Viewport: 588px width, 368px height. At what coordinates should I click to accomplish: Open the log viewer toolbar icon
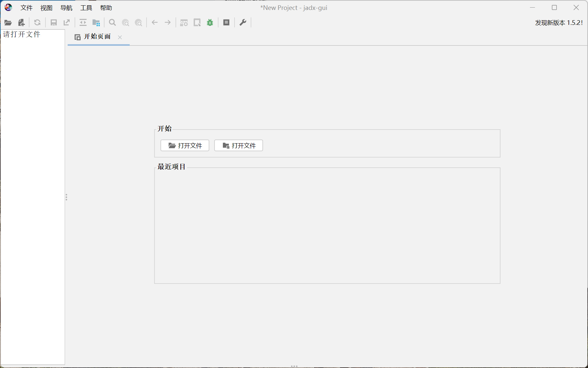point(227,23)
